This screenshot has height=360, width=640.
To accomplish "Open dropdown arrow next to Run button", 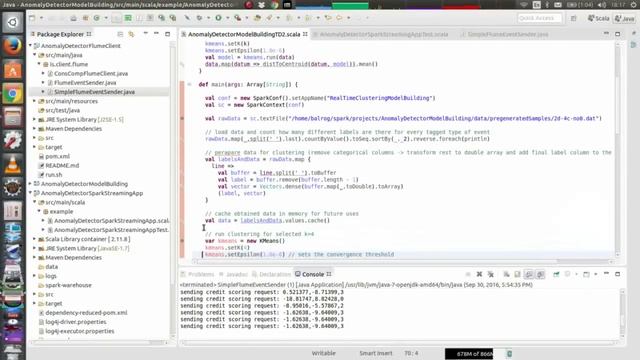I will pos(227,18).
